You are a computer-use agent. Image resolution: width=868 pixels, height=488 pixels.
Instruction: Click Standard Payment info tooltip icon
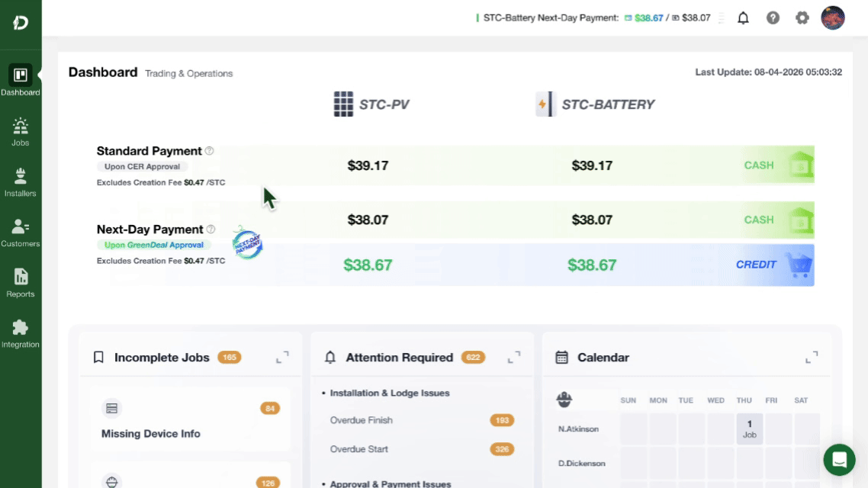tap(210, 151)
